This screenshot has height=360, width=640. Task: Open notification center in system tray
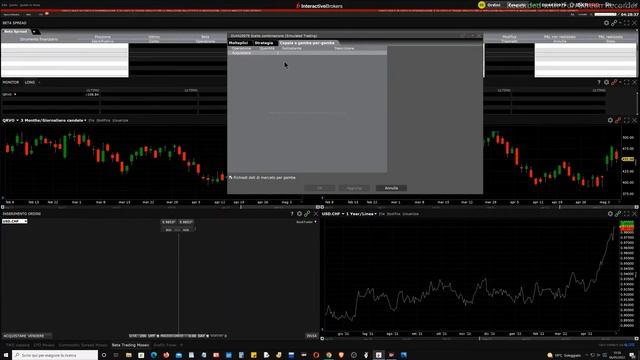(632, 355)
